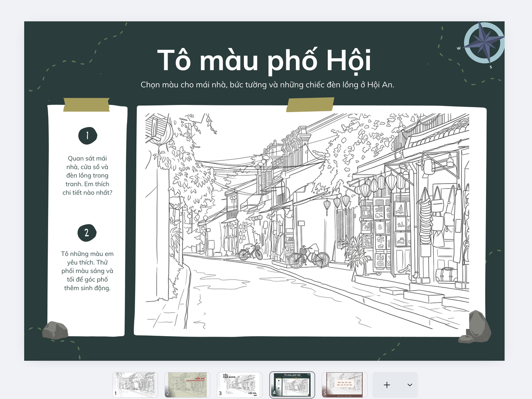The height and width of the screenshot is (399, 532).
Task: Expand the add page options chevron
Action: pos(410,385)
